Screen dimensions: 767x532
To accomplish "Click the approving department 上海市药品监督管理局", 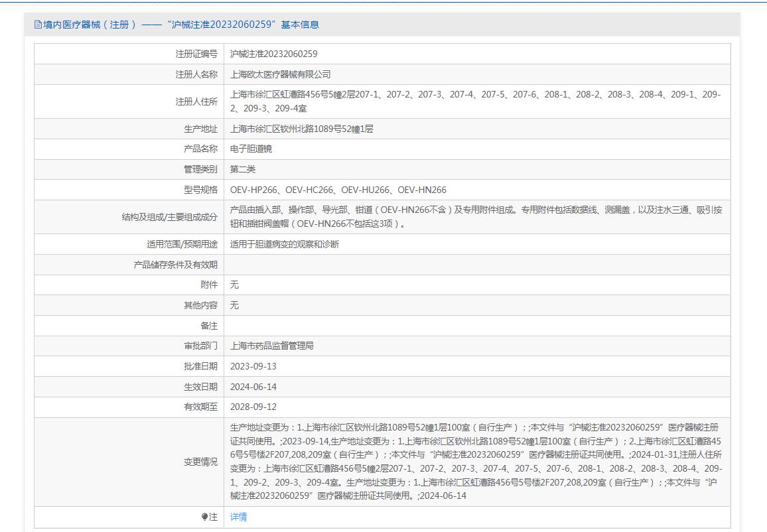I will 271,346.
